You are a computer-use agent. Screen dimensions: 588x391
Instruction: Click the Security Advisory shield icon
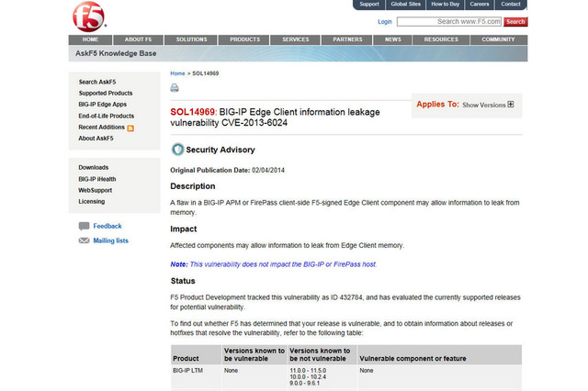(x=177, y=150)
